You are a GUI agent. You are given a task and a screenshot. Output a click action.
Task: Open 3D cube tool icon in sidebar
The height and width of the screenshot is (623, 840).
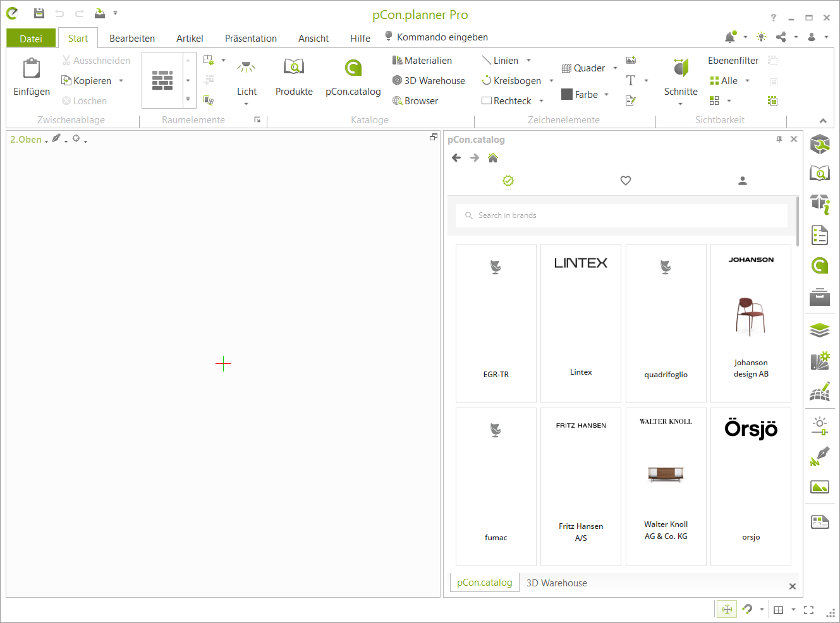pyautogui.click(x=820, y=144)
